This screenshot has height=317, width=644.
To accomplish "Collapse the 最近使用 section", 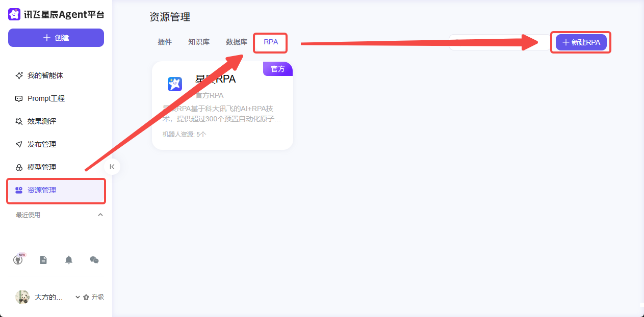I will (100, 215).
